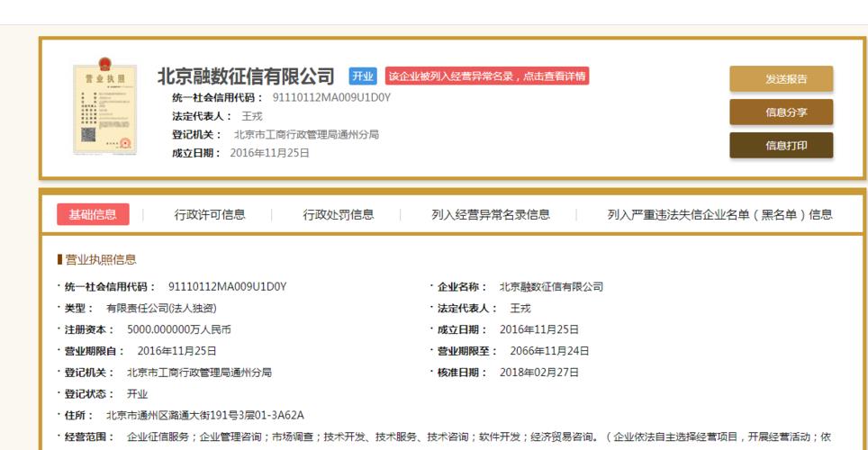Open the 行政处罚信息 tab
This screenshot has height=450, width=868.
339,214
